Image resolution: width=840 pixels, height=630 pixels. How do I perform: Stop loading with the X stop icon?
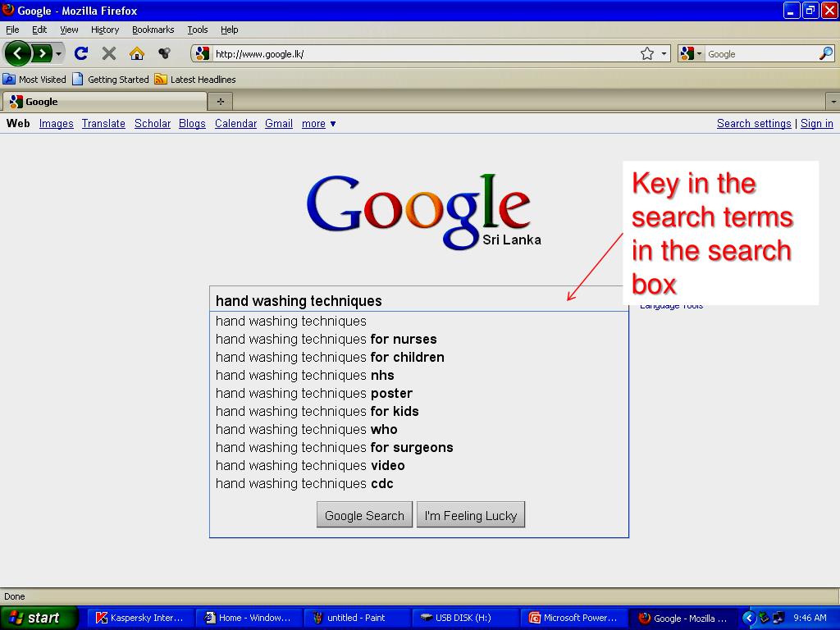click(x=109, y=53)
